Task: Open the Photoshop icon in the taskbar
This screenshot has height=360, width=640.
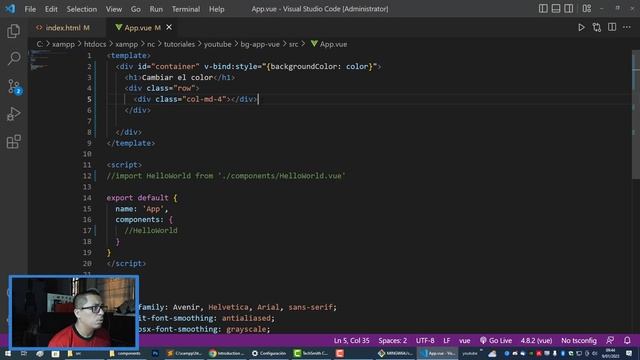Action: tap(155, 353)
